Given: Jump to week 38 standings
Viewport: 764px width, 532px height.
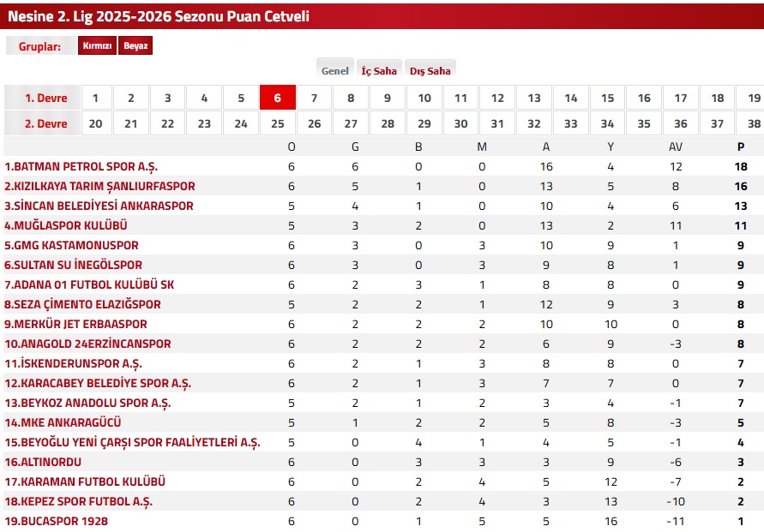Looking at the screenshot, I should [x=754, y=123].
